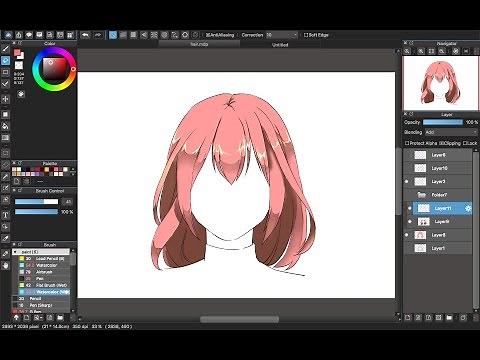This screenshot has width=480, height=360.
Task: Open the add-brush dropdown under brush list
Action: tap(37, 318)
